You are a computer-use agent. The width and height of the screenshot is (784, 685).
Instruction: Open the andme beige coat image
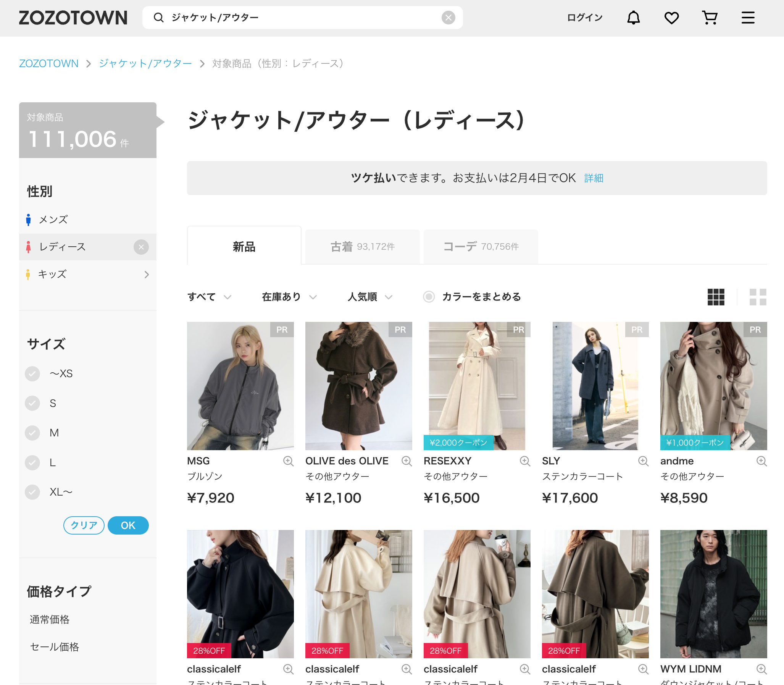click(x=714, y=386)
